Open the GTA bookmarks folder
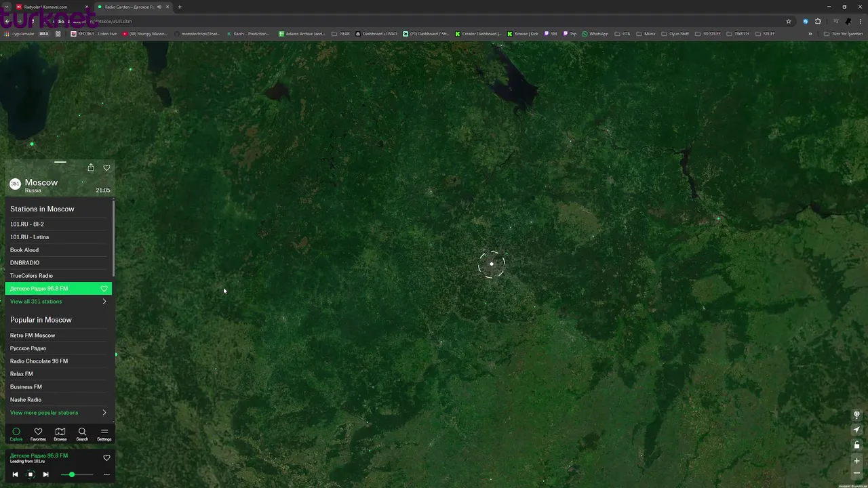 pyautogui.click(x=623, y=34)
